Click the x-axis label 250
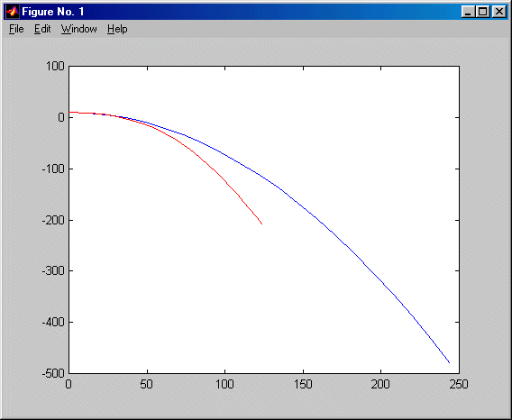 click(459, 385)
